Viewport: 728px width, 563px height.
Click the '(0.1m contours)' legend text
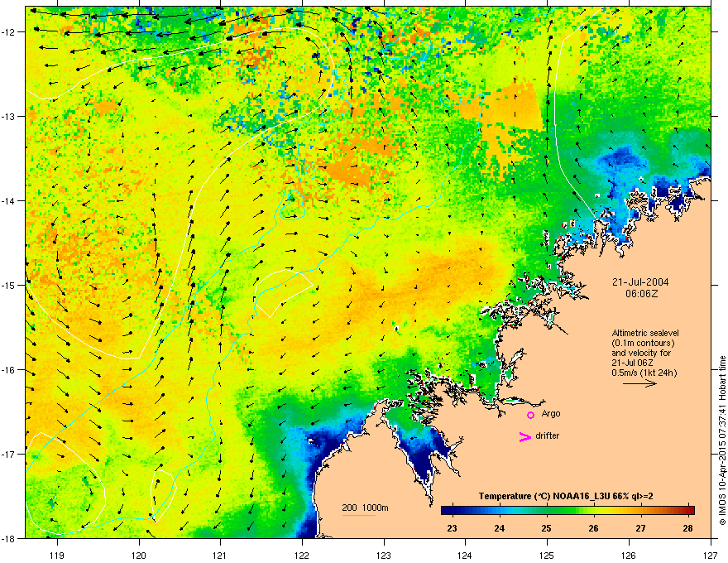(x=643, y=343)
